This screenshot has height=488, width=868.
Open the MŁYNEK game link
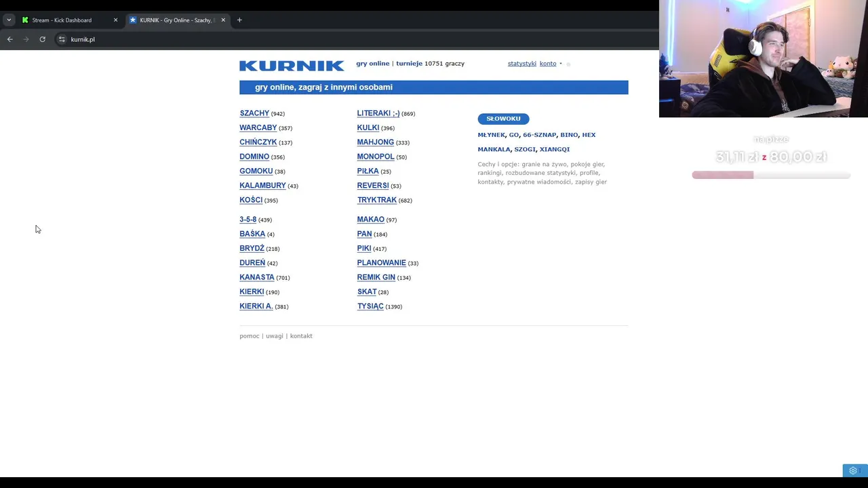[492, 135]
